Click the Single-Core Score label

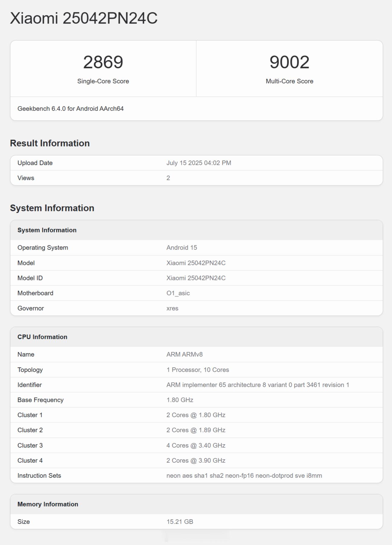tap(103, 81)
